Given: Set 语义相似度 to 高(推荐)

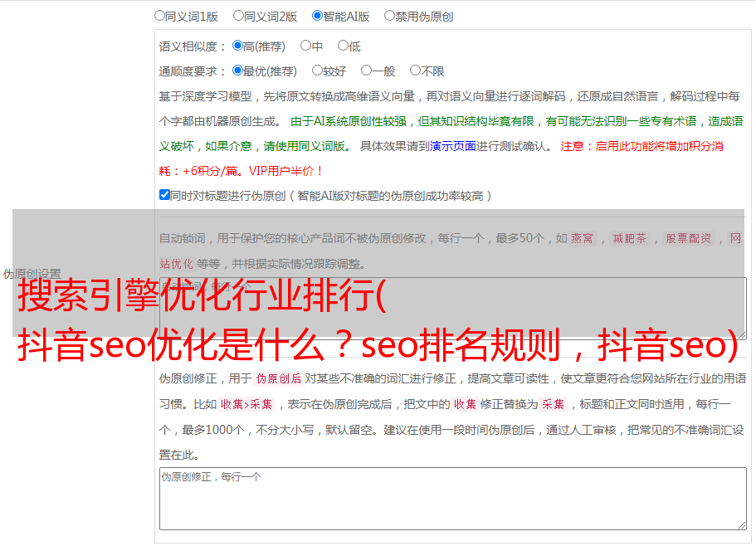Looking at the screenshot, I should pyautogui.click(x=237, y=46).
